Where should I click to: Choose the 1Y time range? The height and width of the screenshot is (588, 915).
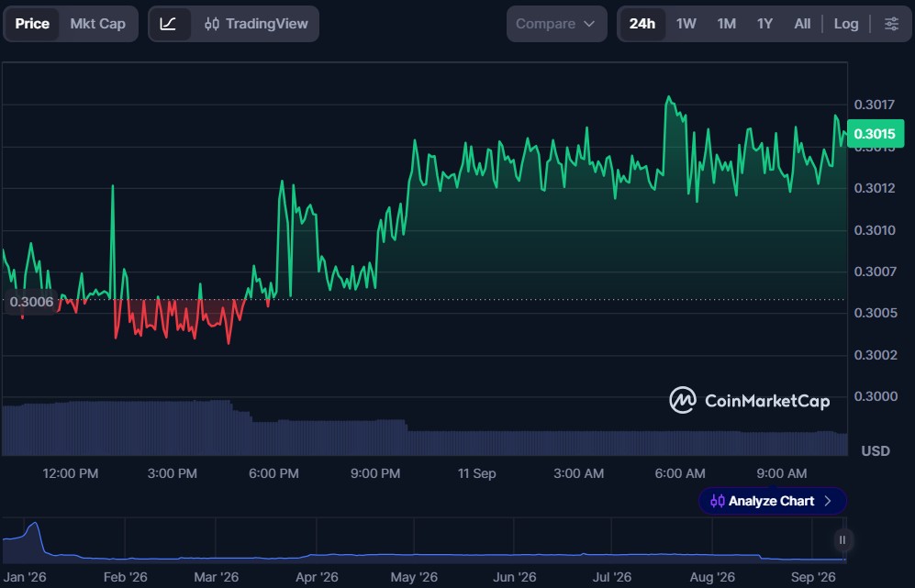tap(764, 24)
